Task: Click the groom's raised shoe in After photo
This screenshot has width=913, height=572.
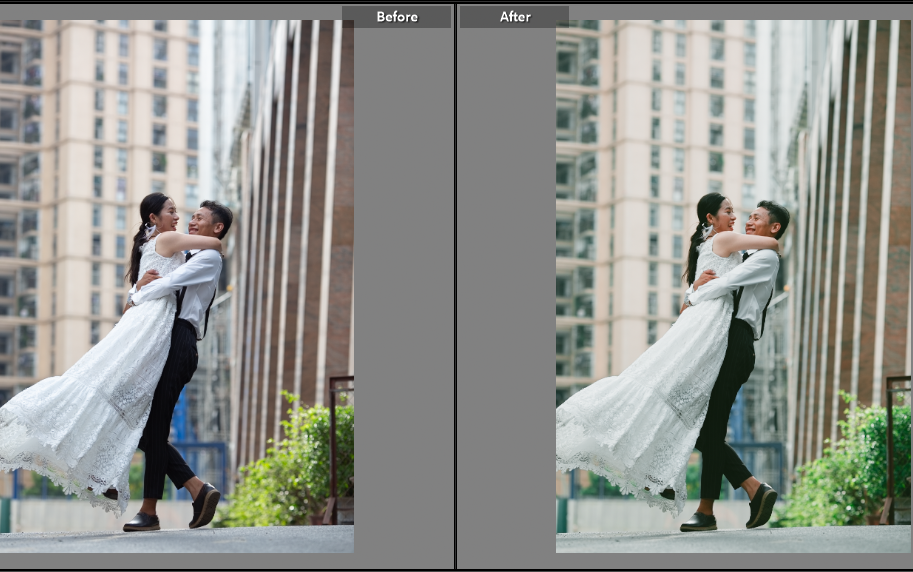Action: 762,505
